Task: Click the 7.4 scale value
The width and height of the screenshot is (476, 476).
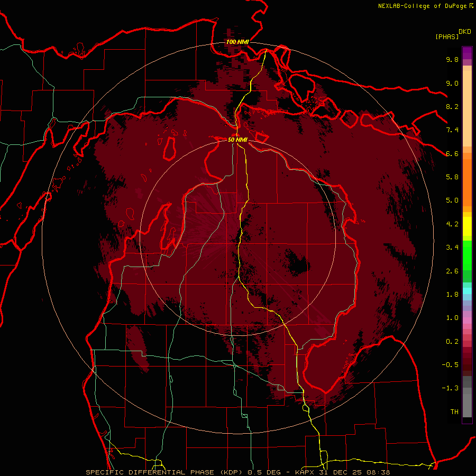Action: coord(452,130)
